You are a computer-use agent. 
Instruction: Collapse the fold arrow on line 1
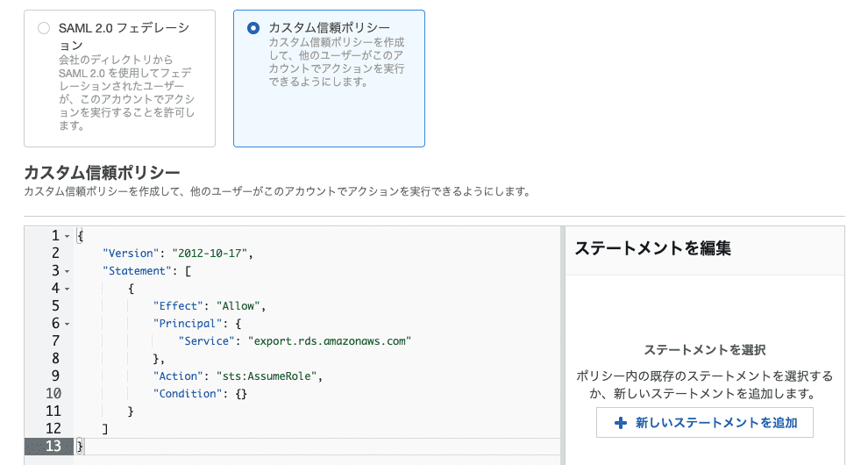tap(68, 236)
